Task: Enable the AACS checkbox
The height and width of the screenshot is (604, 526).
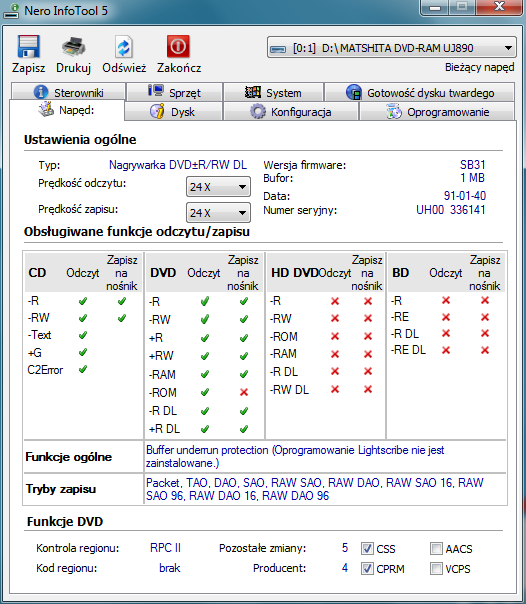Action: tap(436, 548)
